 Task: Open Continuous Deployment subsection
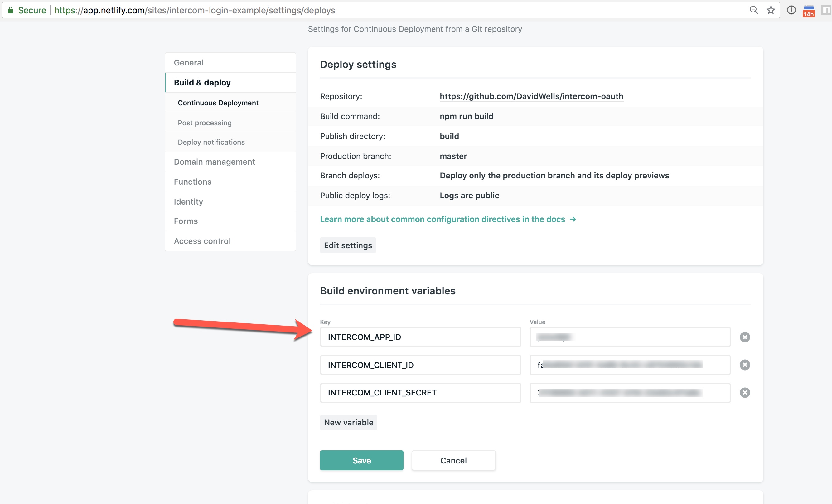coord(230,103)
